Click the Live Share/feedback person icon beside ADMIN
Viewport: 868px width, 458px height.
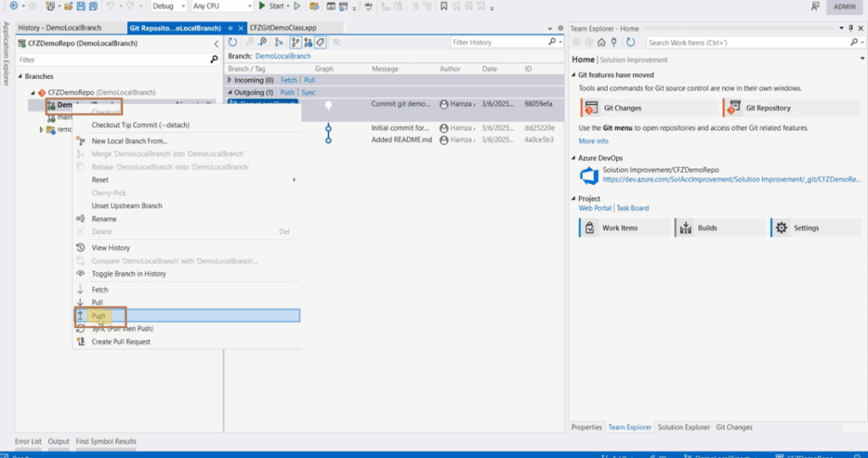815,6
